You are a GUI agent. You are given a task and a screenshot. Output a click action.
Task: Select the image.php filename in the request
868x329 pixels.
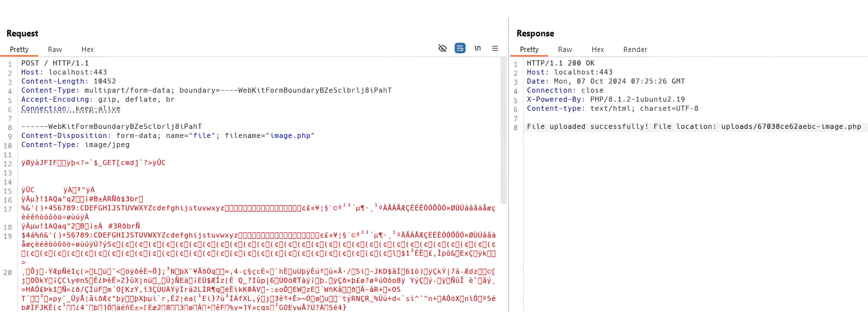pyautogui.click(x=291, y=135)
